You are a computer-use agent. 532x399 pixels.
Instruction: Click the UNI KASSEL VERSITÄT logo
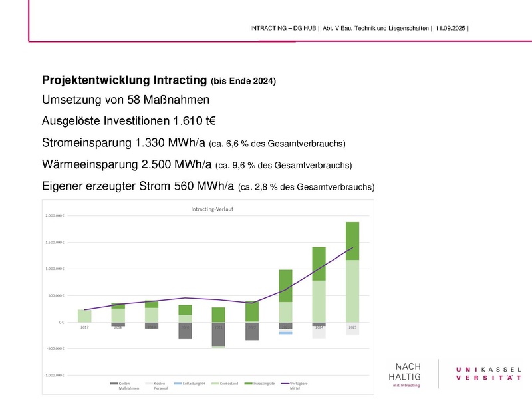(488, 373)
